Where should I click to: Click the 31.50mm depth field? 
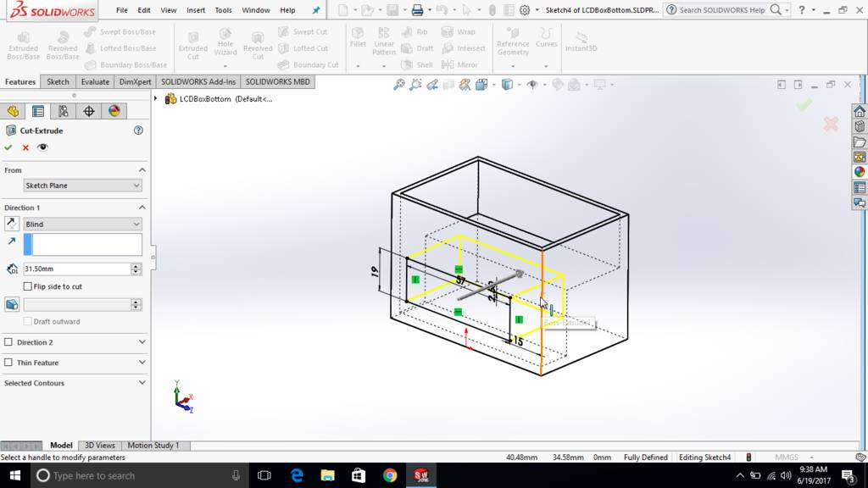[77, 269]
